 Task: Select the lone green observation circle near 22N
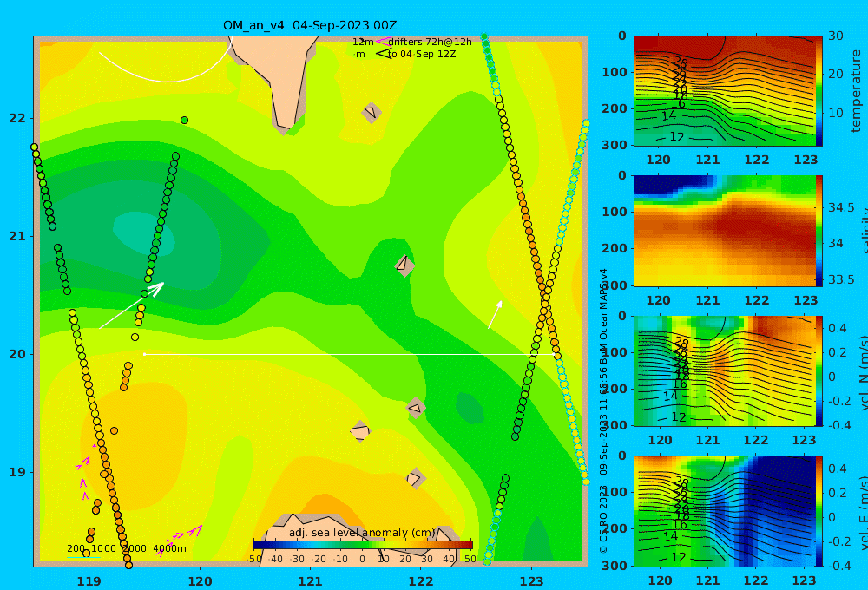pos(184,120)
